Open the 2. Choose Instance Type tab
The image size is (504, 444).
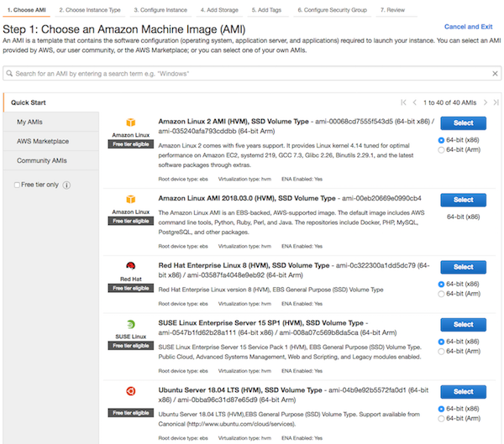click(x=90, y=10)
